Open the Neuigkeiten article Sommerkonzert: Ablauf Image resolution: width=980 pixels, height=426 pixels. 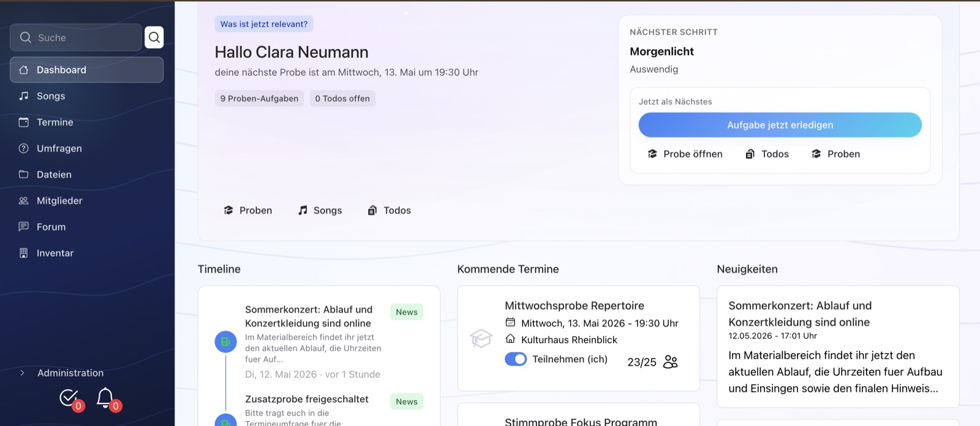click(x=800, y=314)
